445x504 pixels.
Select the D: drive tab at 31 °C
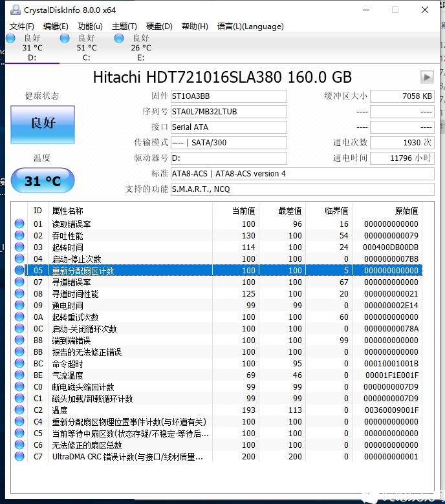32,48
